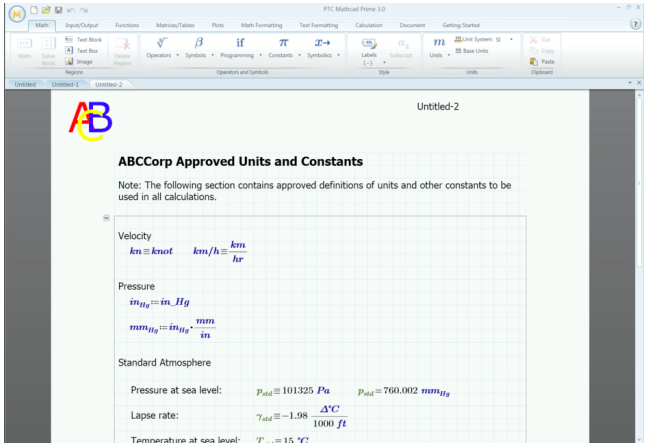
Task: Collapse the units definition area
Action: [106, 218]
